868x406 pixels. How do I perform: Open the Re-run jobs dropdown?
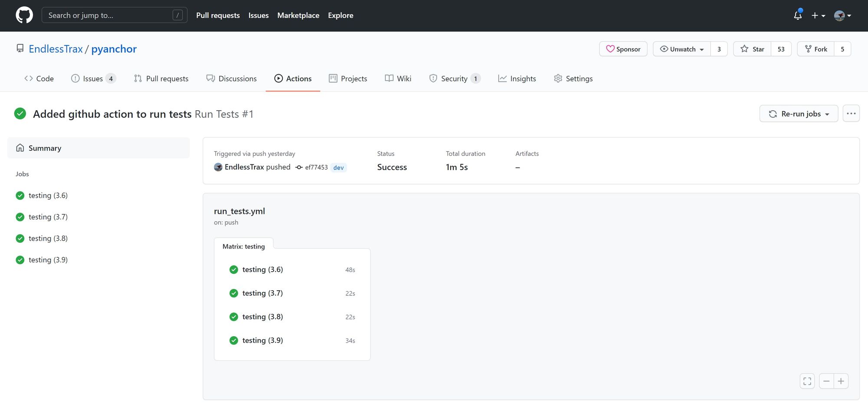(x=799, y=113)
